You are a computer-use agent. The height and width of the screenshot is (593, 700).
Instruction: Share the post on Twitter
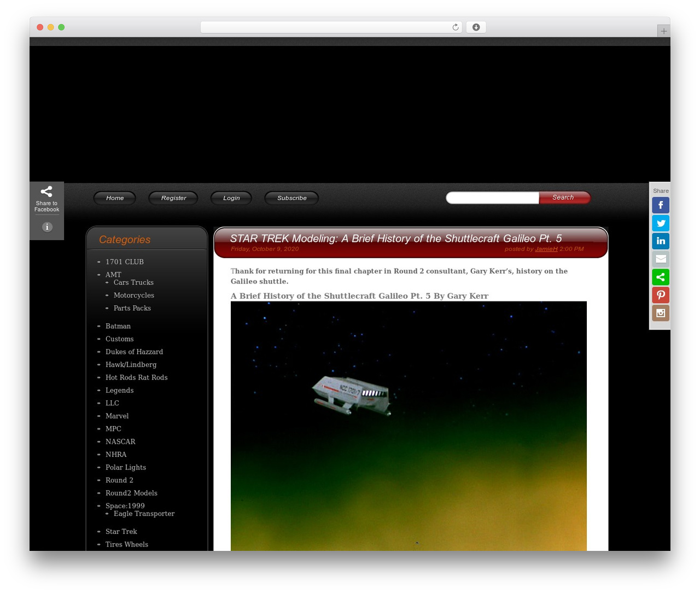tap(661, 223)
